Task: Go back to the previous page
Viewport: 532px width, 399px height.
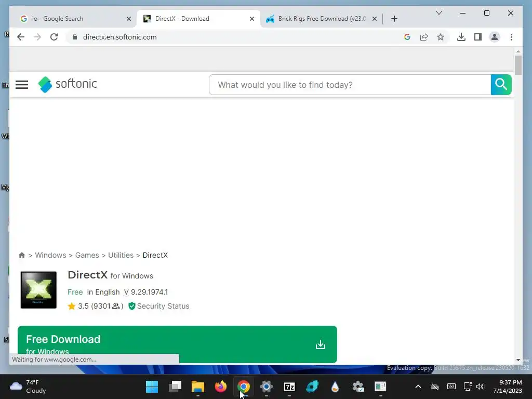Action: point(21,37)
